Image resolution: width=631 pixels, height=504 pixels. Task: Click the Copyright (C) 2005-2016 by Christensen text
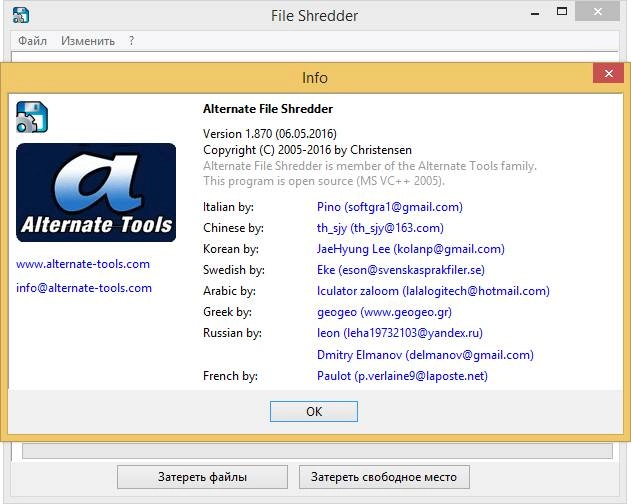coord(307,150)
